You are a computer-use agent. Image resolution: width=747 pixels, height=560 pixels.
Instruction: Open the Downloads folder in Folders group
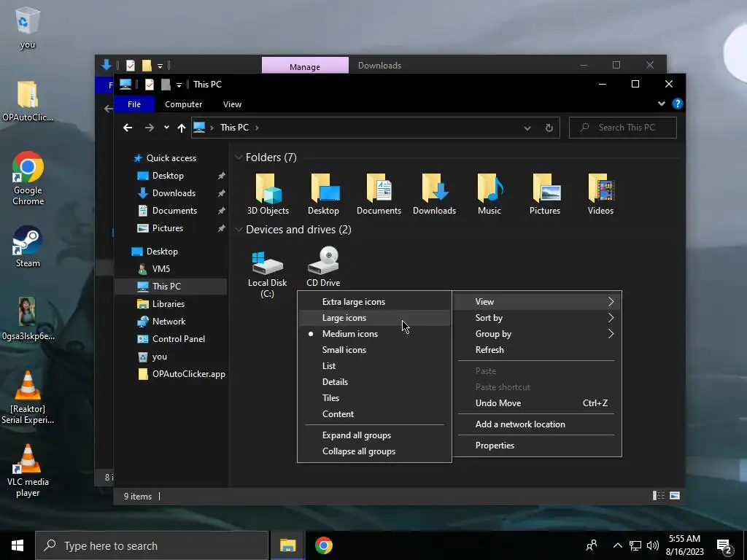434,194
